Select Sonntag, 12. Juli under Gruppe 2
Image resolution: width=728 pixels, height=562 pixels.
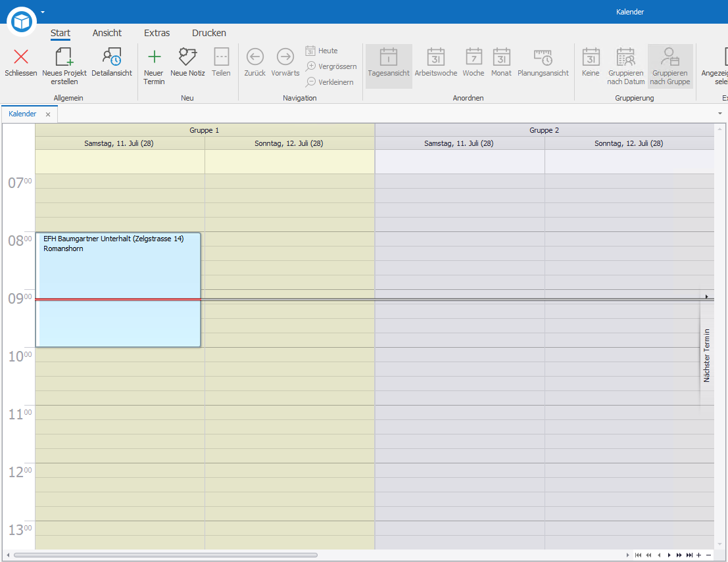coord(629,143)
